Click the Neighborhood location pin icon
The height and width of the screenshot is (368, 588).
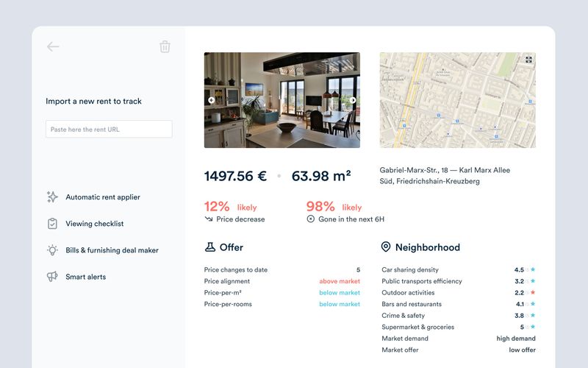[x=386, y=247]
